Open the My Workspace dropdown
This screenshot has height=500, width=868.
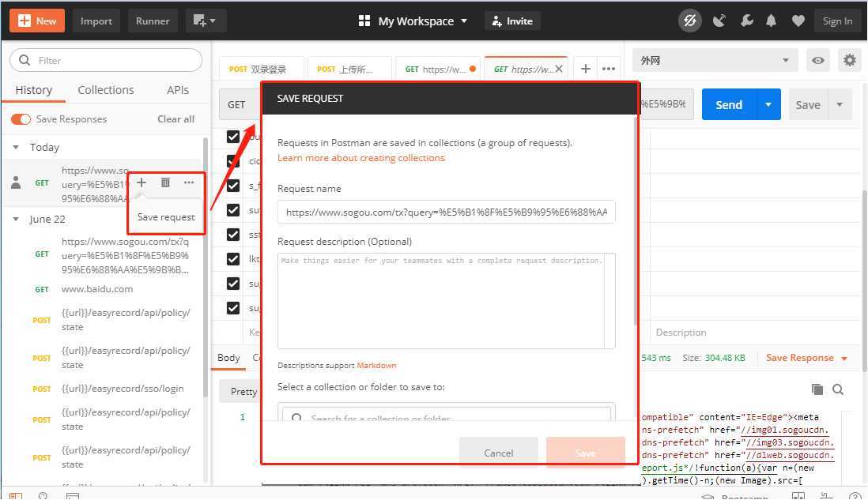point(413,21)
